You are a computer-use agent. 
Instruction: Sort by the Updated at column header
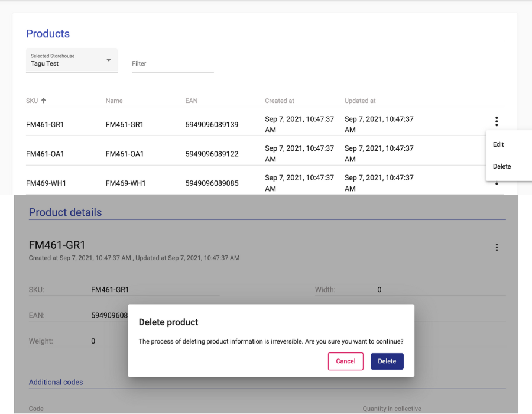[360, 101]
